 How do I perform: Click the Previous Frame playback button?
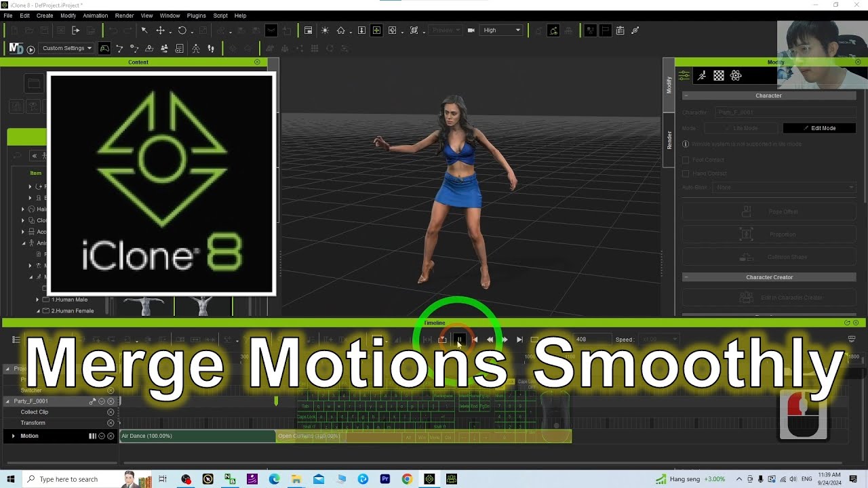(490, 340)
